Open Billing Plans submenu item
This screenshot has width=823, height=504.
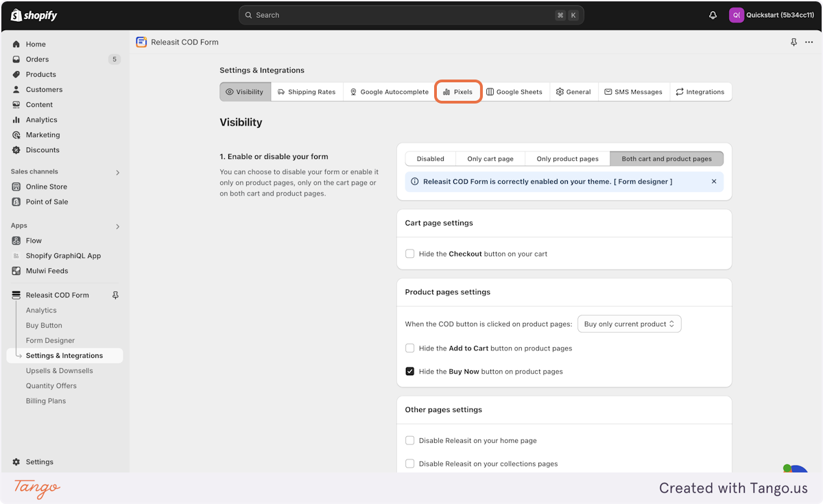point(46,401)
